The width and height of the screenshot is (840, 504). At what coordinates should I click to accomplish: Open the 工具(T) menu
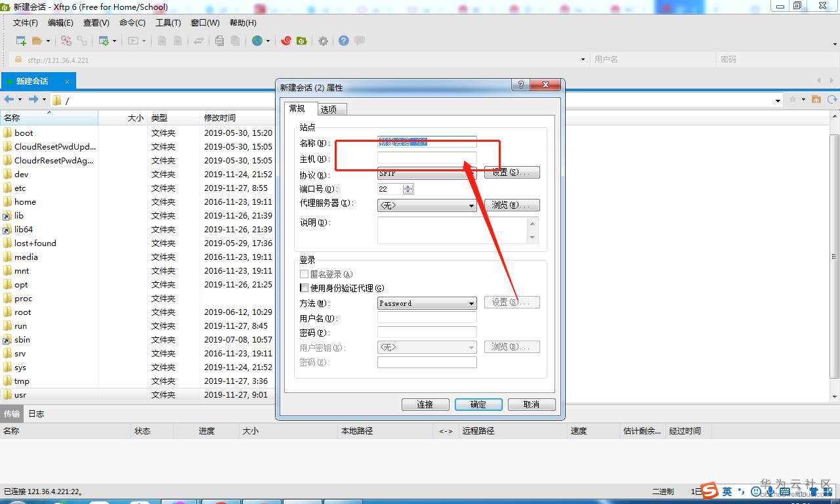(168, 23)
